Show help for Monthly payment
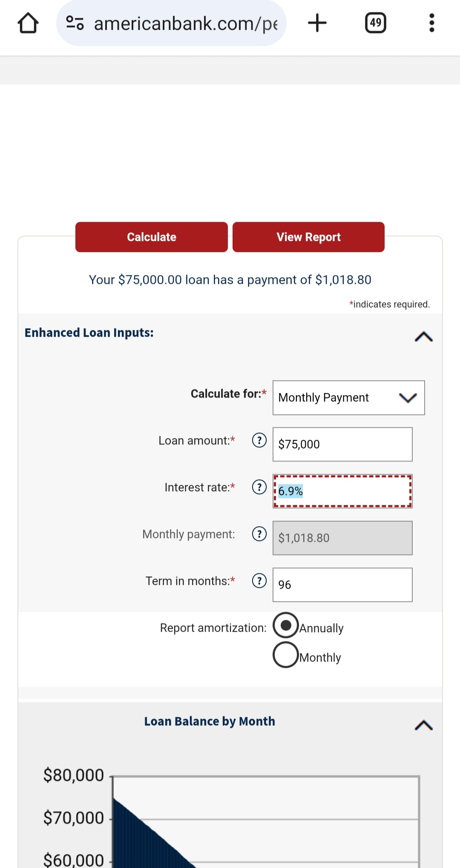 pos(259,534)
